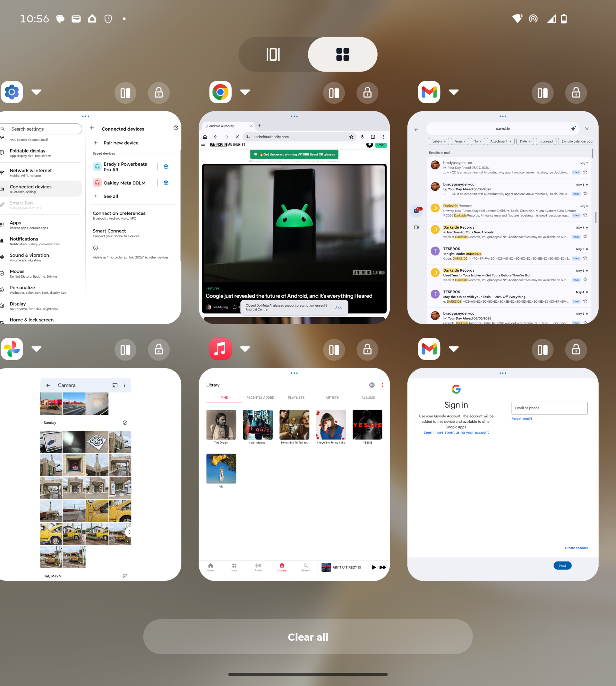This screenshot has height=686, width=616.
Task: Switch to Artists tab in Library
Action: [332, 397]
